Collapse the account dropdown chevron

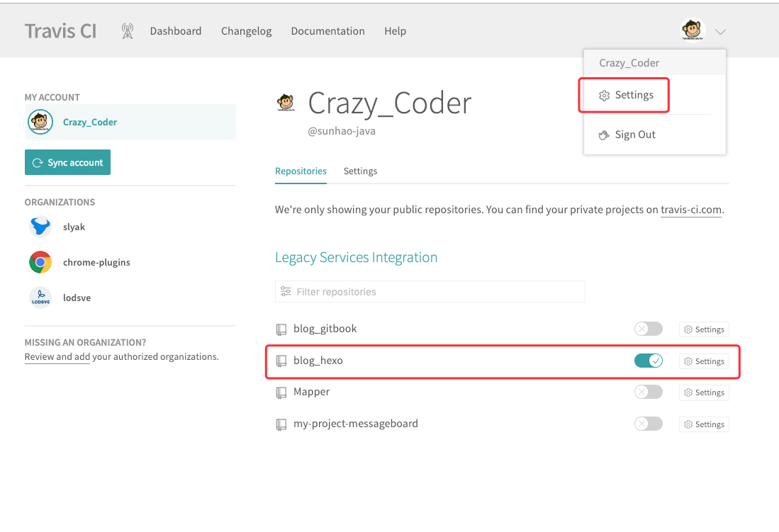[720, 32]
